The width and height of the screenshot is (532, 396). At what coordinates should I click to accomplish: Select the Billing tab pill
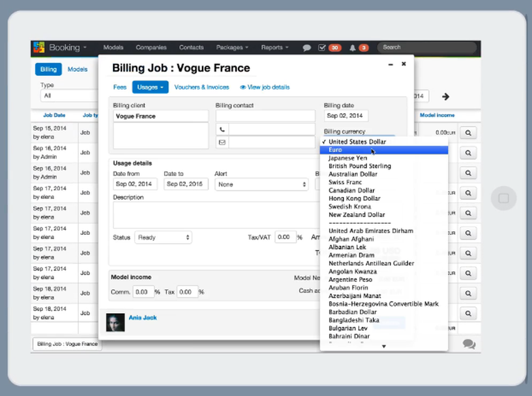(48, 69)
